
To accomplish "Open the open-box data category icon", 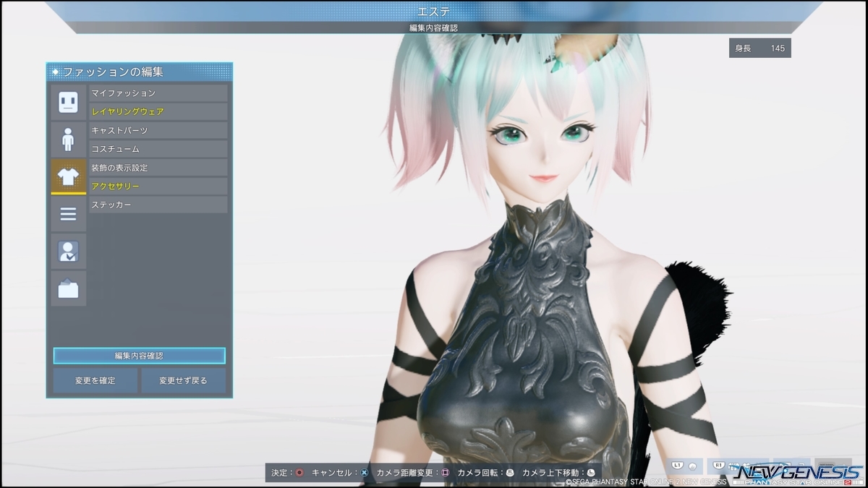I will [68, 288].
